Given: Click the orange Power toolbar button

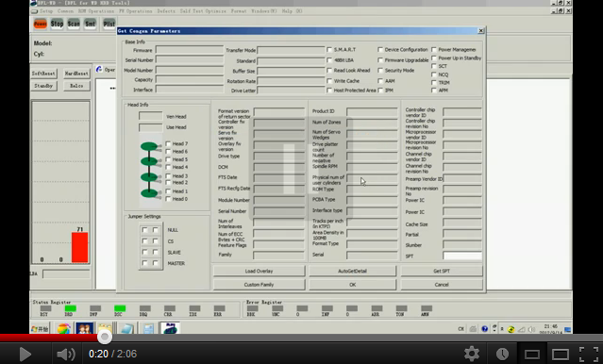Looking at the screenshot, I should pyautogui.click(x=40, y=25).
